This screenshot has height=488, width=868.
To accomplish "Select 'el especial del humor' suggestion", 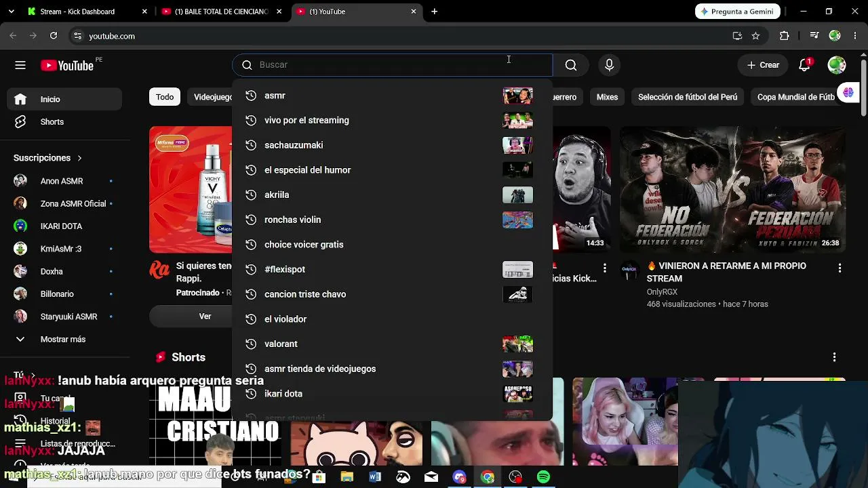I will [392, 170].
